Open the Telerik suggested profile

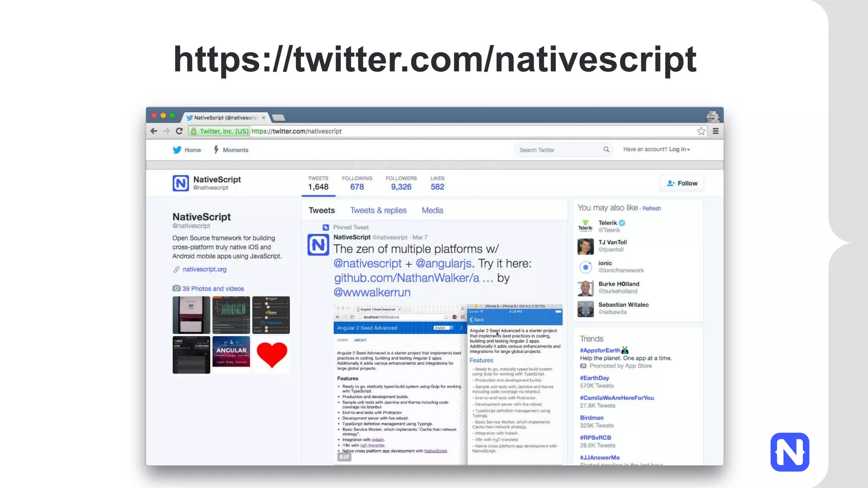tap(608, 223)
